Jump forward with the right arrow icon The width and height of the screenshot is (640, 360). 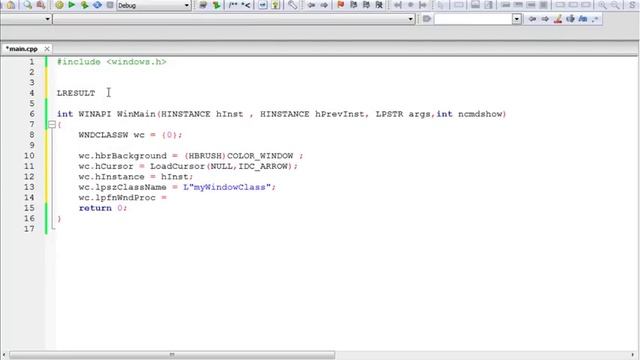(x=324, y=5)
